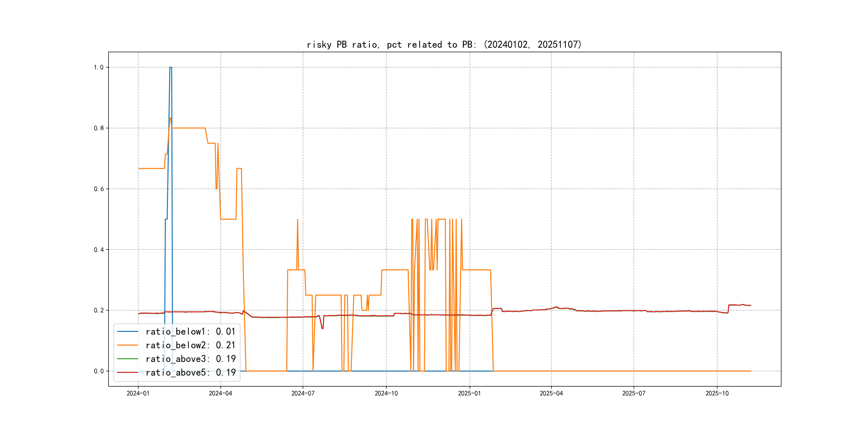Click the 2024-04 x-axis tick label

coord(220,393)
